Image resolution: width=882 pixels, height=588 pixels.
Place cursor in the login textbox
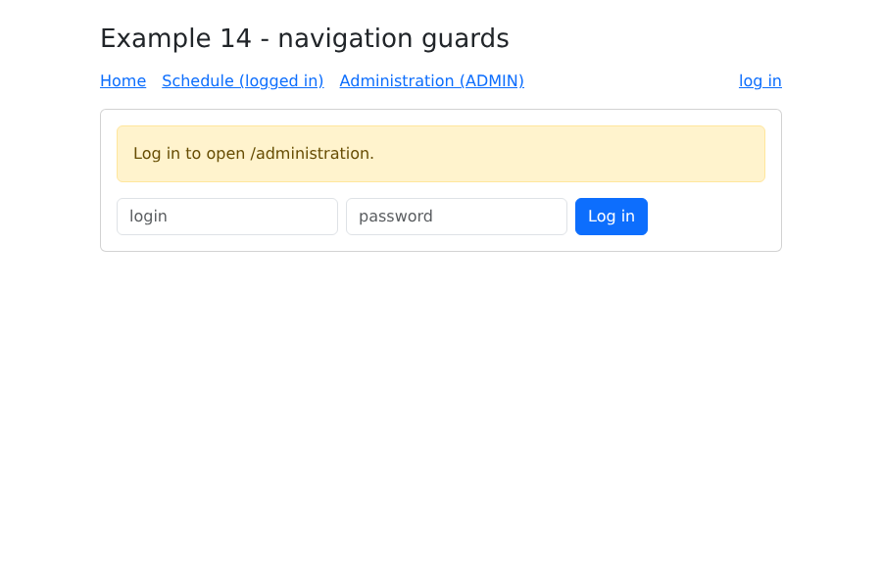click(227, 217)
